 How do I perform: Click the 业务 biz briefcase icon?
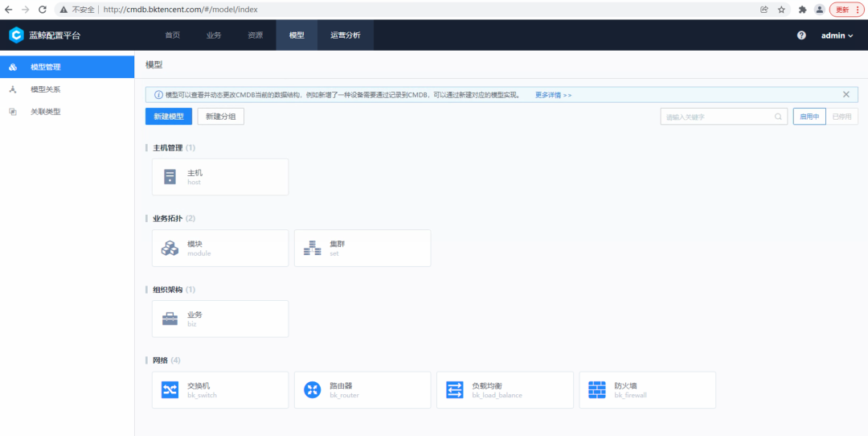pyautogui.click(x=170, y=319)
